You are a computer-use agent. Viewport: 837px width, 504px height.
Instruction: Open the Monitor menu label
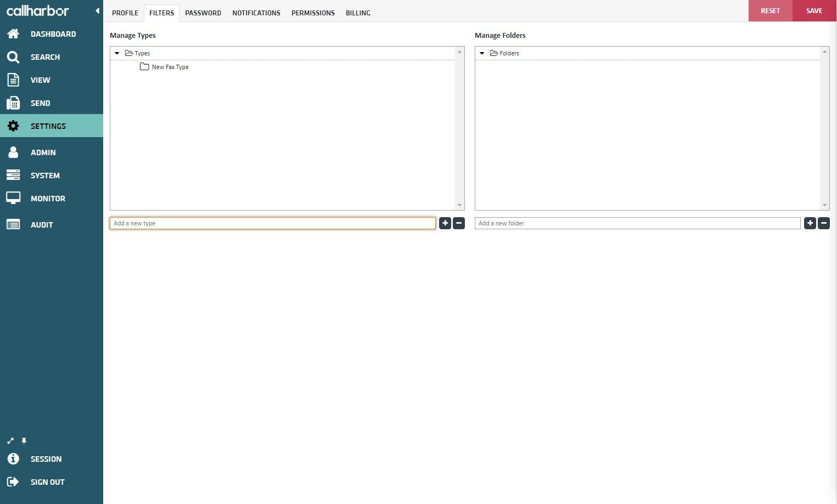pos(48,199)
